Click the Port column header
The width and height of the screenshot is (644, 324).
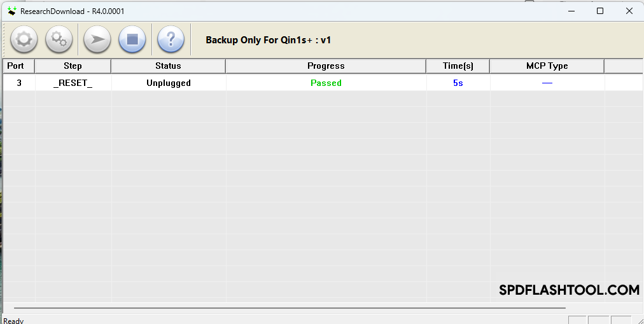(16, 66)
